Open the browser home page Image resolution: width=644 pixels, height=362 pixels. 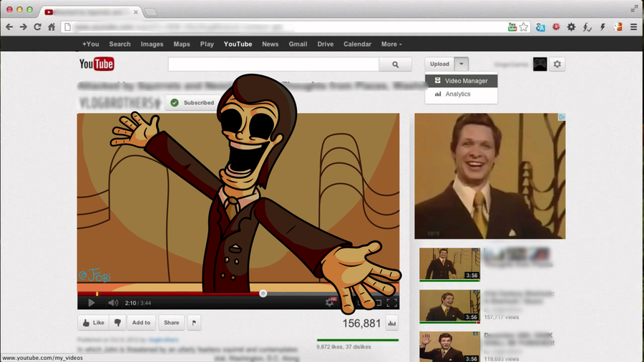[52, 27]
